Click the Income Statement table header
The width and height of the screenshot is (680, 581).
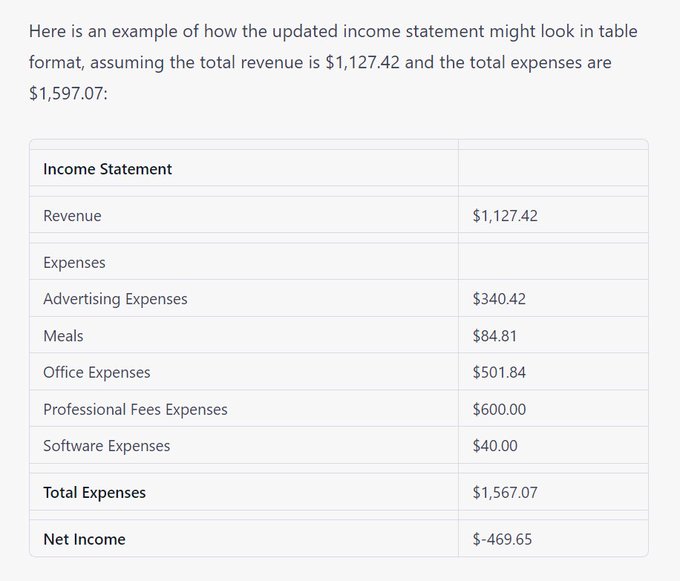click(107, 169)
